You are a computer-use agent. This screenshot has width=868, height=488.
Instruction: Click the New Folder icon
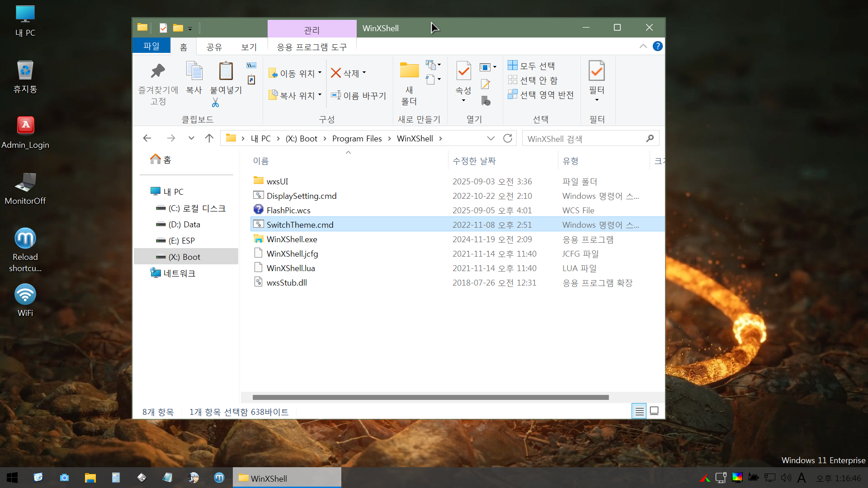click(x=409, y=71)
